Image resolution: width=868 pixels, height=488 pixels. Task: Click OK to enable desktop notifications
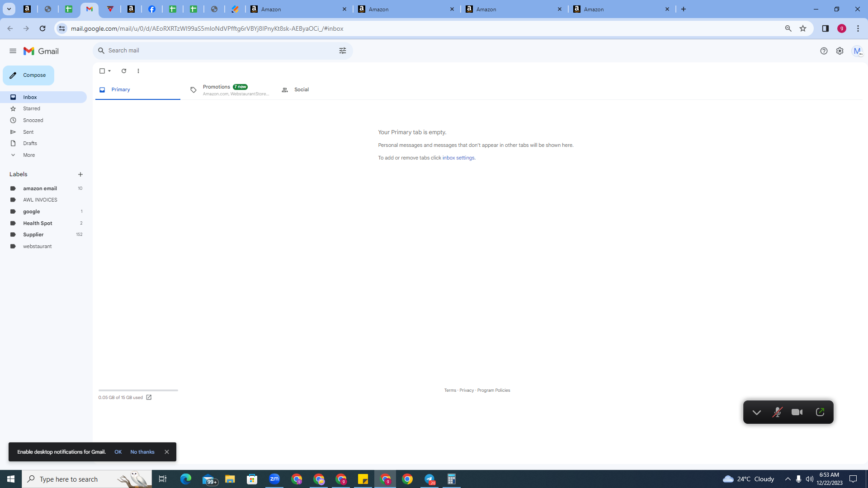[x=118, y=452]
